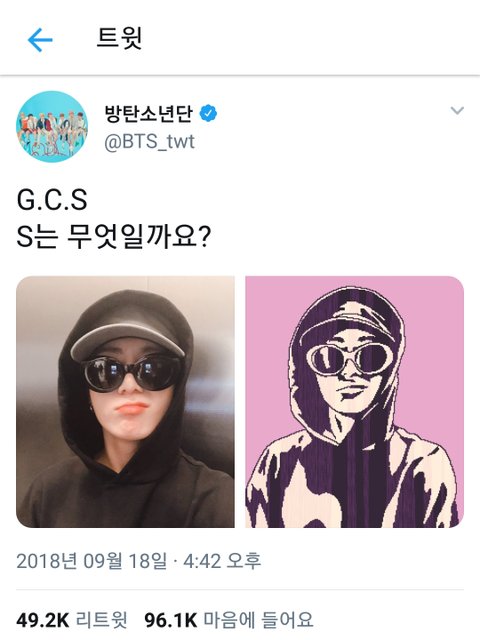View the hooded selfie photo
Screen dimensions: 480x640
coord(125,402)
